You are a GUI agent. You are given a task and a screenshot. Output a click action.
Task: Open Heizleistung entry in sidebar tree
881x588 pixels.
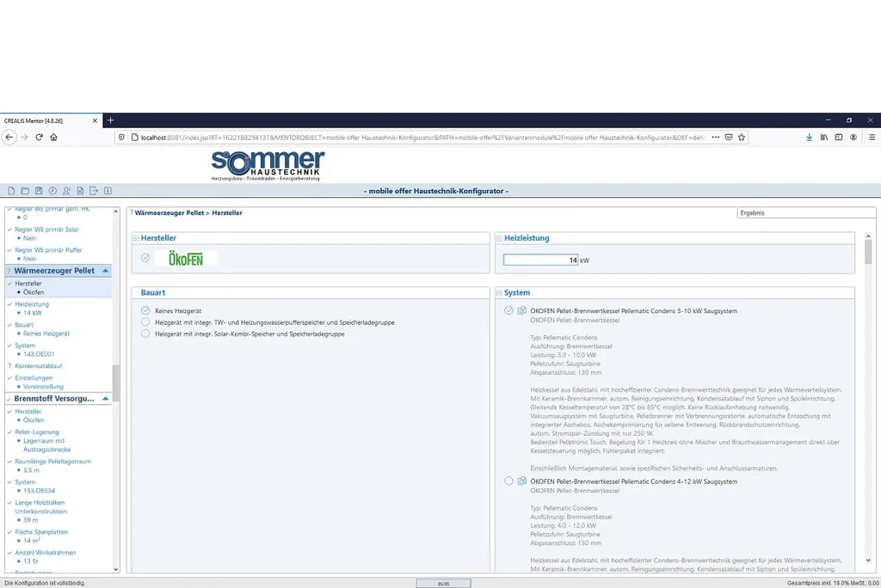coord(32,304)
